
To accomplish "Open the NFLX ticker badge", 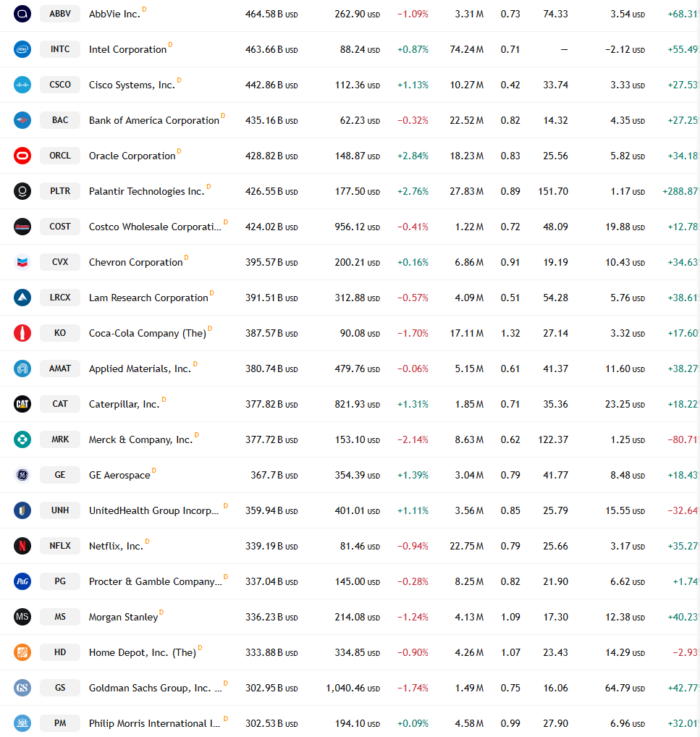I will [x=60, y=546].
